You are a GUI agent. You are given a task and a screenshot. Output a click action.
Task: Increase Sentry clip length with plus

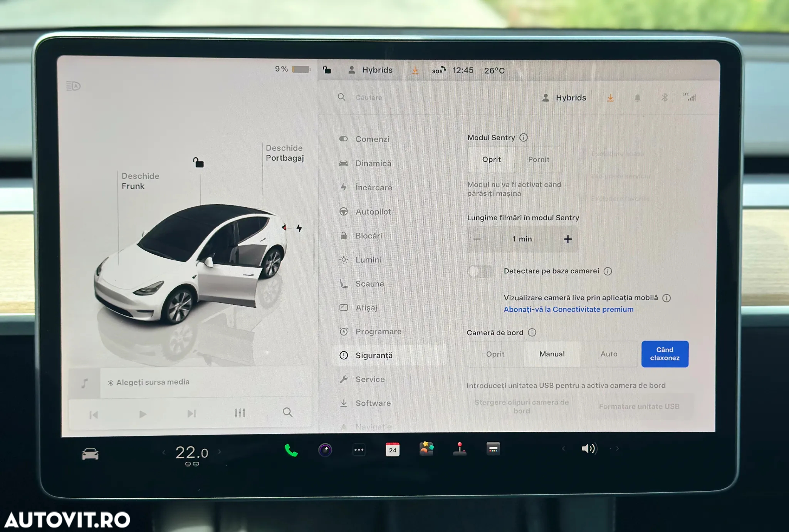(568, 239)
